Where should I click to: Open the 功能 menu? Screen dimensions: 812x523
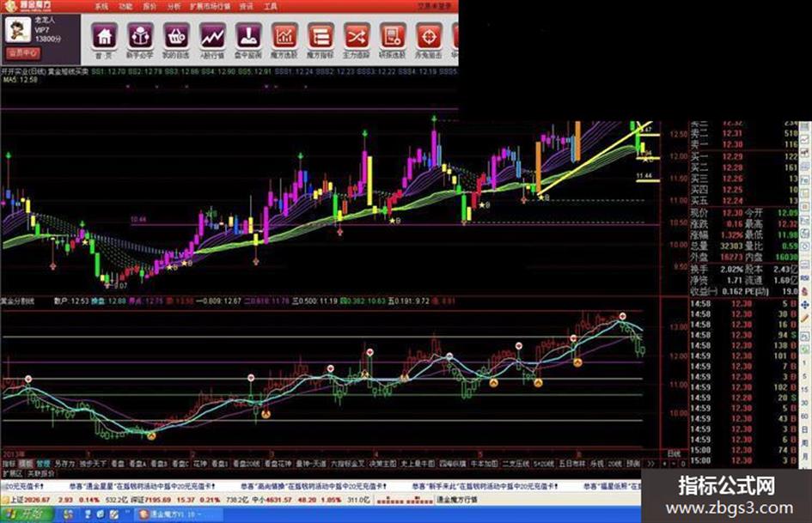coord(125,6)
